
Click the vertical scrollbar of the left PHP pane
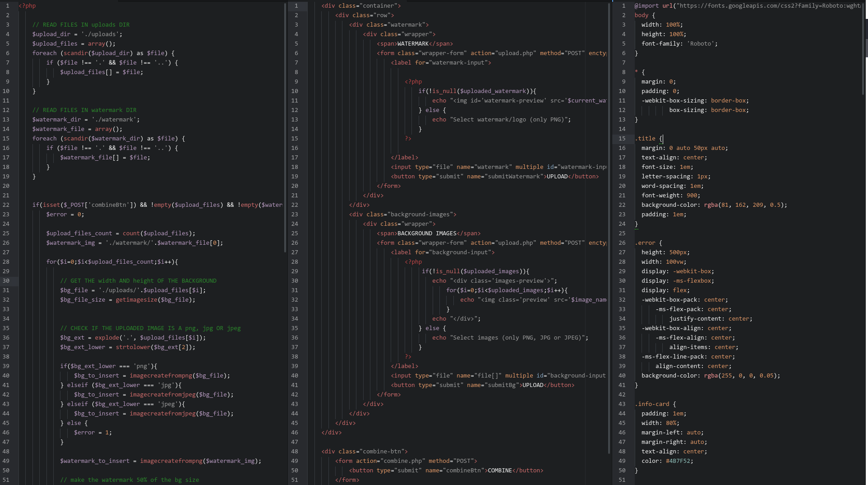[x=285, y=128]
